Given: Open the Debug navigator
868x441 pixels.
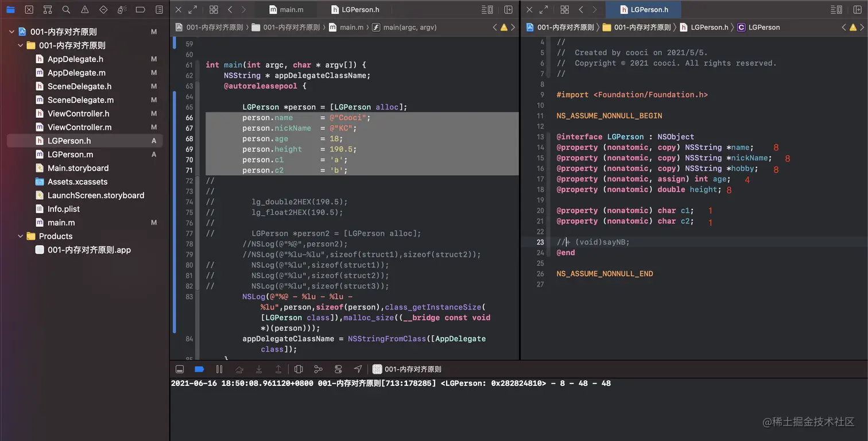Looking at the screenshot, I should pyautogui.click(x=122, y=10).
